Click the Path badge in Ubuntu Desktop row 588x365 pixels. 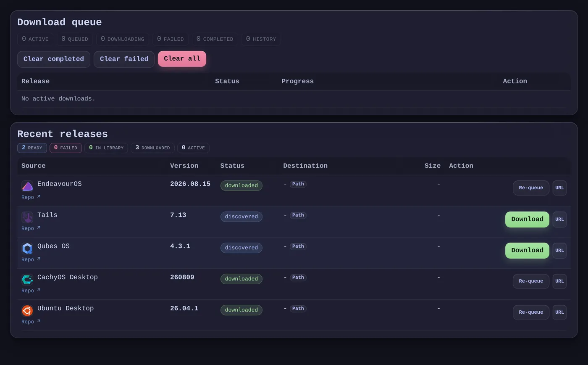click(x=298, y=309)
